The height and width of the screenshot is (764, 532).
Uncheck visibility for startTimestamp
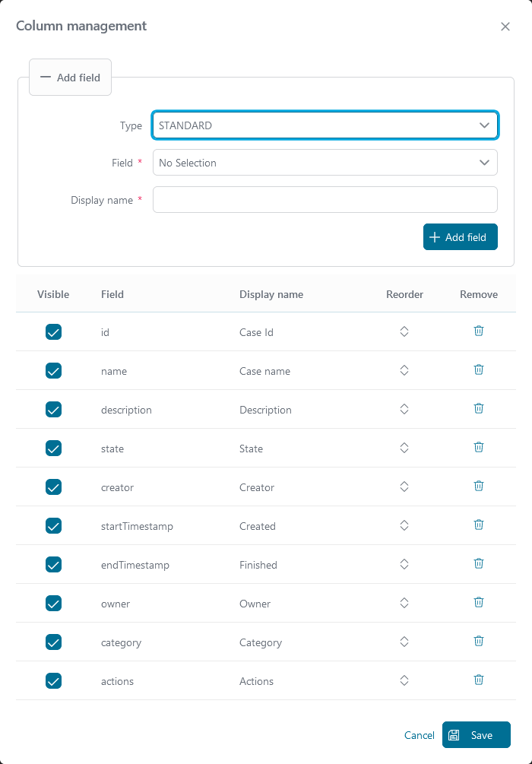[x=54, y=526]
